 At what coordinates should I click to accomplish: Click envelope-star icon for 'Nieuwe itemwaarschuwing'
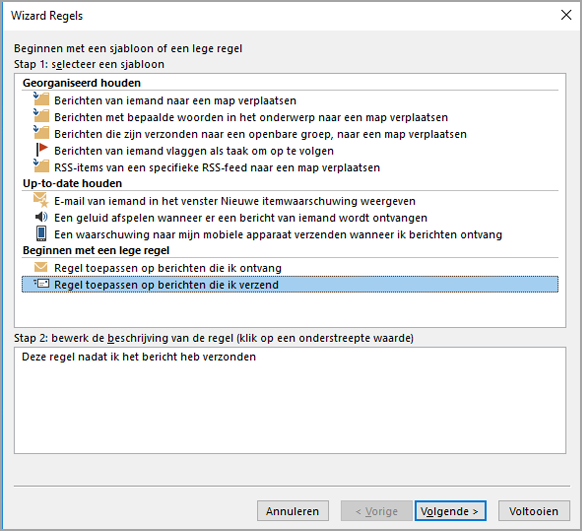click(41, 200)
